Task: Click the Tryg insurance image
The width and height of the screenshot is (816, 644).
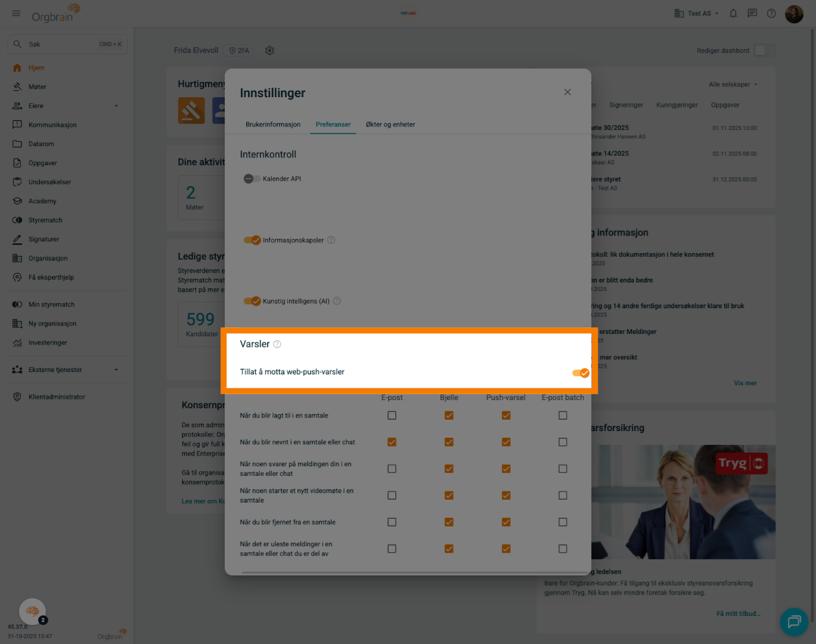Action: [x=684, y=502]
